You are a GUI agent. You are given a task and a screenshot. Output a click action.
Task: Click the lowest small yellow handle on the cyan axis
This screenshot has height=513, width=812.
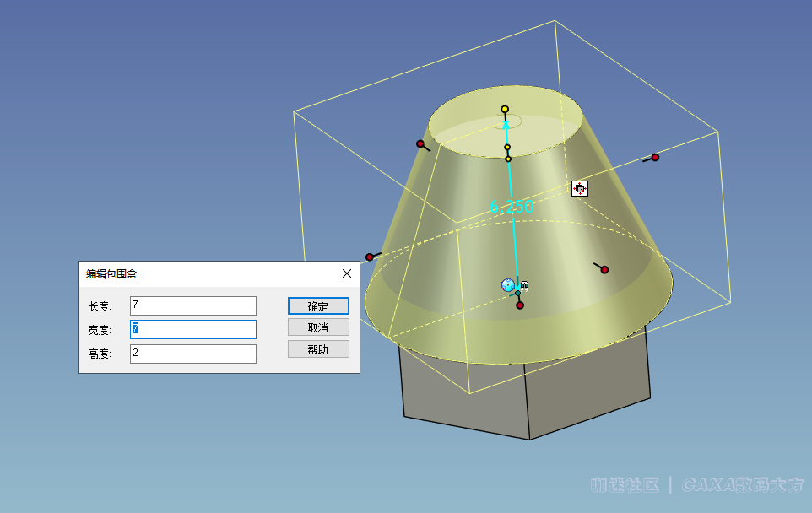[x=508, y=159]
